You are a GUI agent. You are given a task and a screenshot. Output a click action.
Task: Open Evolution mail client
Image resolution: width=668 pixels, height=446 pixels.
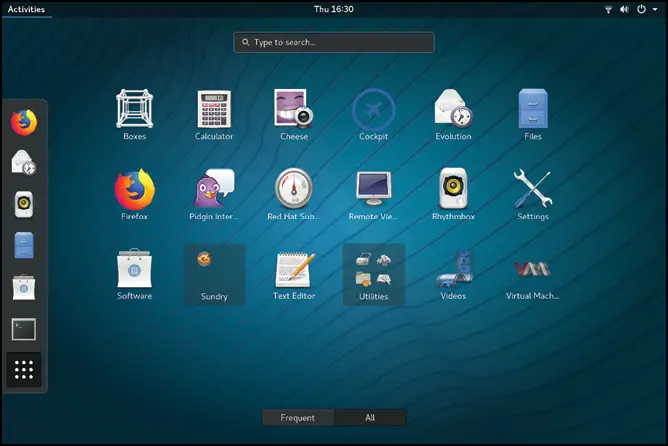(x=453, y=110)
